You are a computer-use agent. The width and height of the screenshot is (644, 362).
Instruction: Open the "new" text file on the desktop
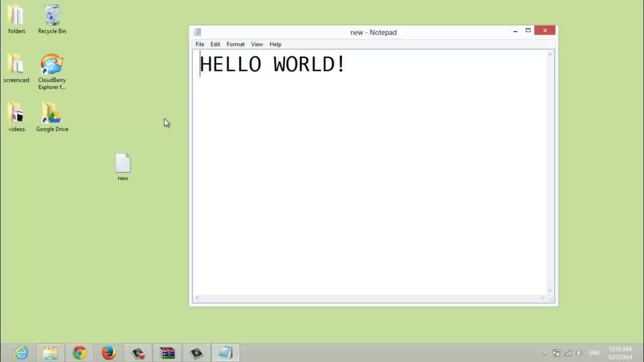point(123,162)
